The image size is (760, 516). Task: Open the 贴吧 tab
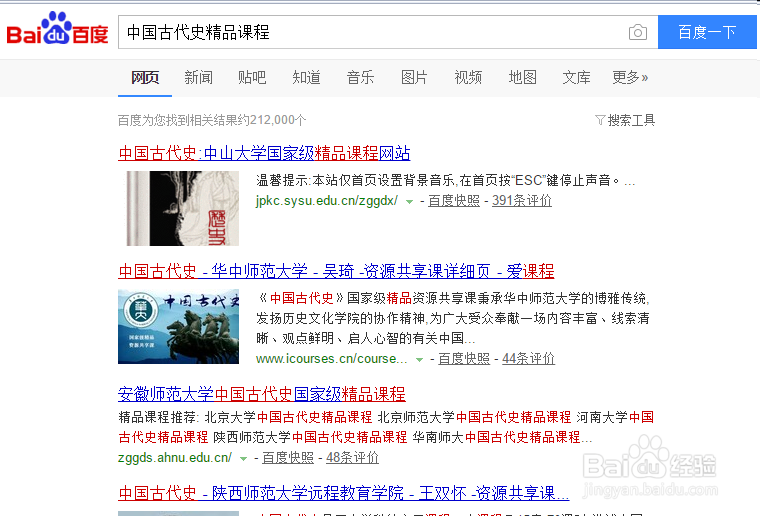(252, 77)
